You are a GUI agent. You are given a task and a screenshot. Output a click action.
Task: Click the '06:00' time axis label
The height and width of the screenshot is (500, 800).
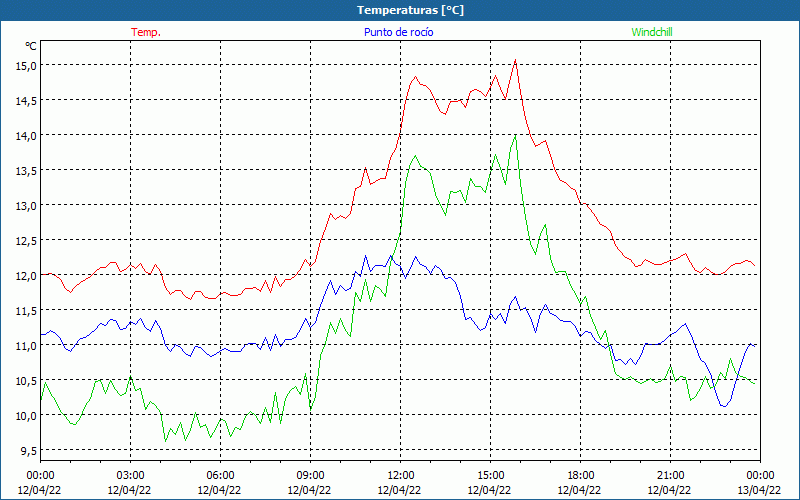[x=220, y=476]
